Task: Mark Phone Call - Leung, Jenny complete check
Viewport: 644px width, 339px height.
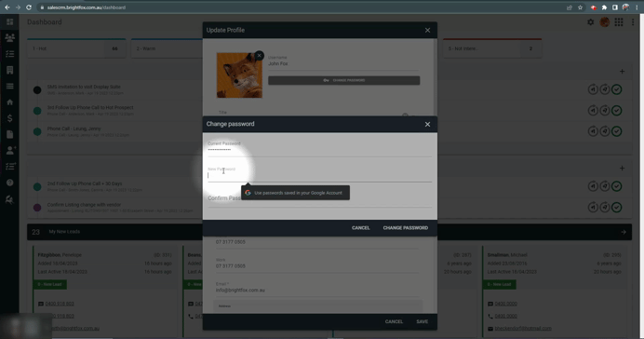Action: pyautogui.click(x=616, y=131)
